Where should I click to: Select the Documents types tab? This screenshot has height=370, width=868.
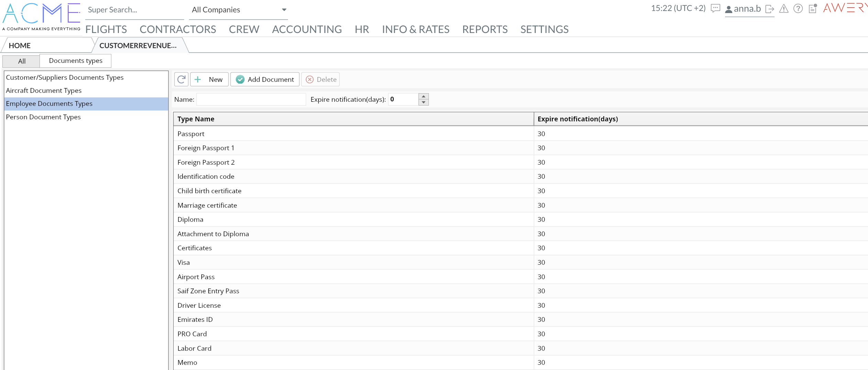click(x=76, y=61)
